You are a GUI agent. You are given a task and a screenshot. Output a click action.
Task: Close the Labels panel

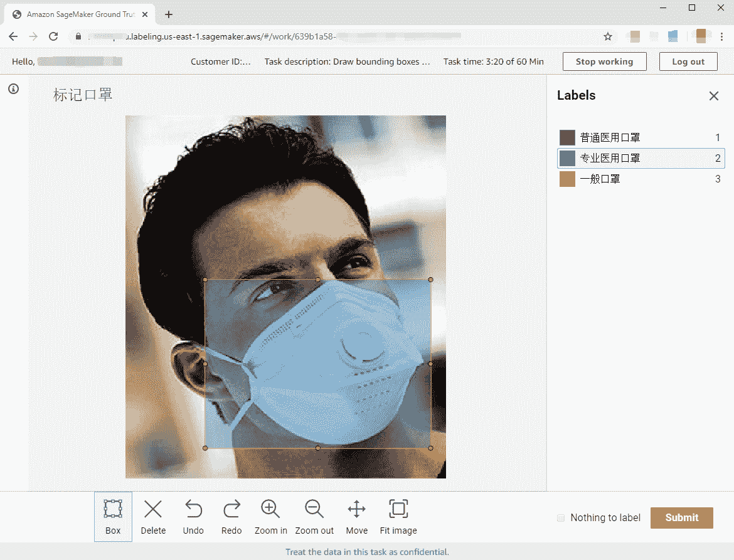click(x=713, y=96)
